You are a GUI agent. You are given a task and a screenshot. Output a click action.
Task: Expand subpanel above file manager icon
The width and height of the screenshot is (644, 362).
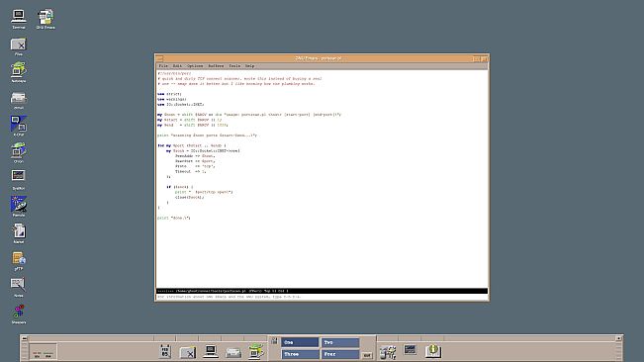click(x=187, y=338)
